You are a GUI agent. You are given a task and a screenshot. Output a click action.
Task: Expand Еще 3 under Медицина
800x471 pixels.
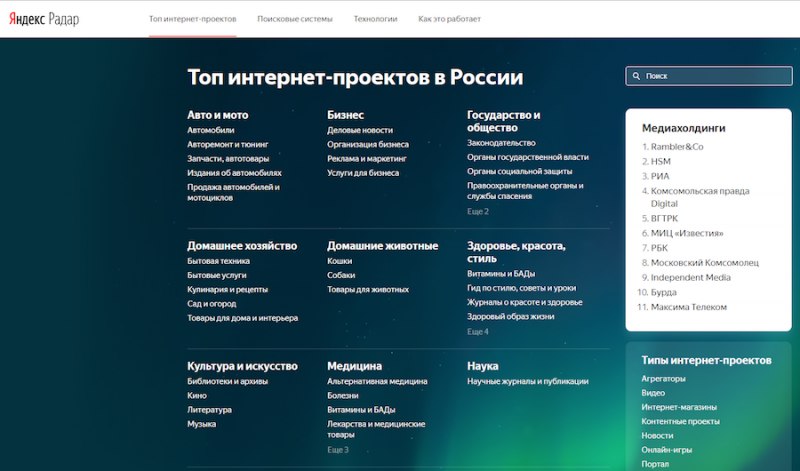338,450
